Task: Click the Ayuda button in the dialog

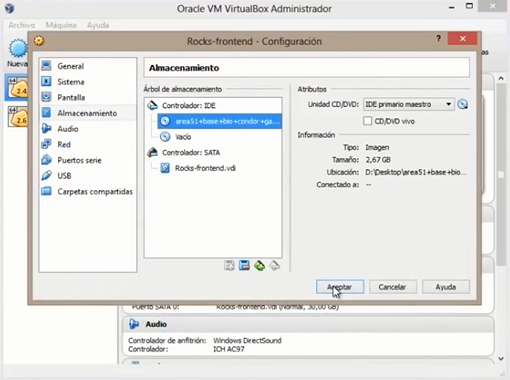Action: tap(446, 287)
